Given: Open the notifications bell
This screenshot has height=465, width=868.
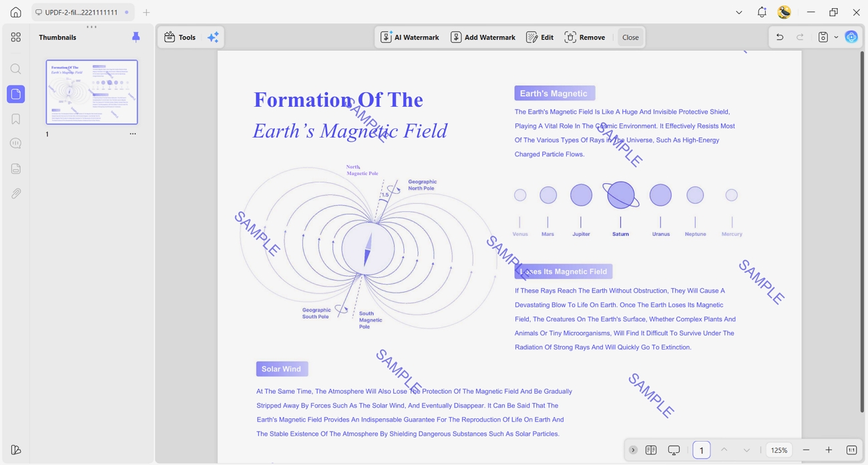Looking at the screenshot, I should click(x=762, y=12).
